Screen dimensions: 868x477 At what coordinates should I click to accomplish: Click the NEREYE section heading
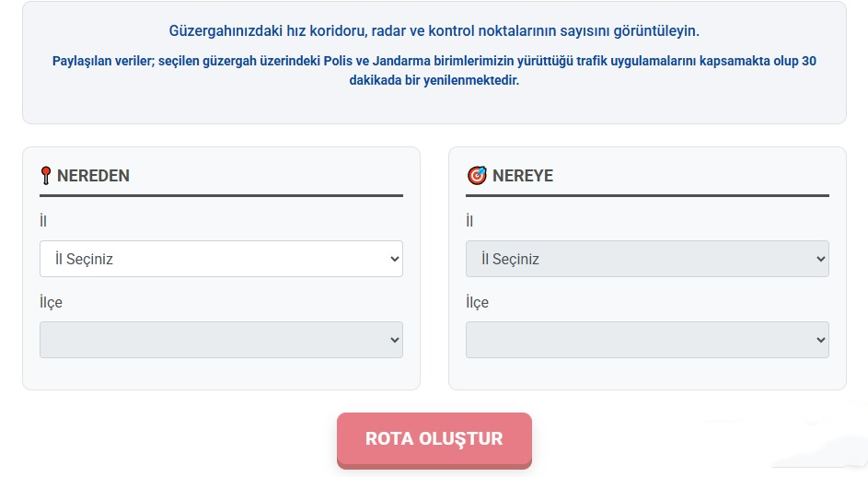coord(523,175)
